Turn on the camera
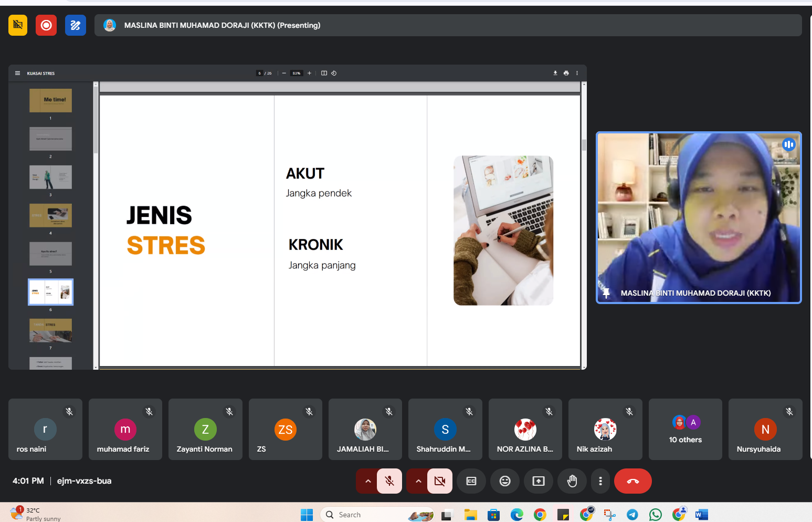The height and width of the screenshot is (522, 812). (x=440, y=481)
